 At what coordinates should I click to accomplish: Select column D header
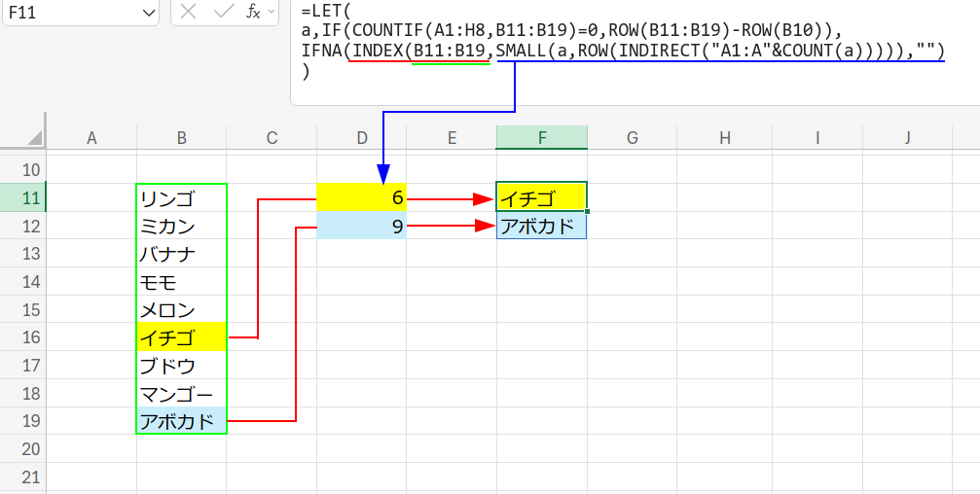click(362, 137)
